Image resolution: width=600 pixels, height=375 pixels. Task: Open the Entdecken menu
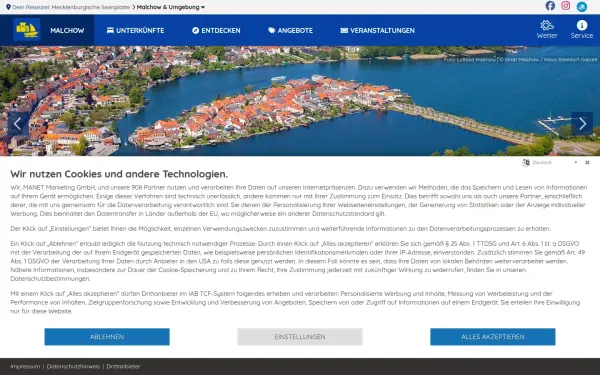(x=216, y=30)
